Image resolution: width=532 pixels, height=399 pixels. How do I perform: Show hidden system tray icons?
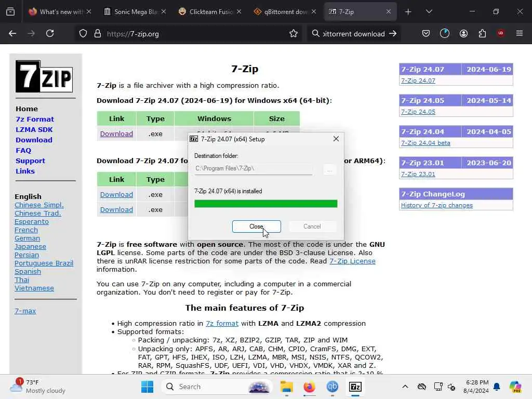coord(405,387)
